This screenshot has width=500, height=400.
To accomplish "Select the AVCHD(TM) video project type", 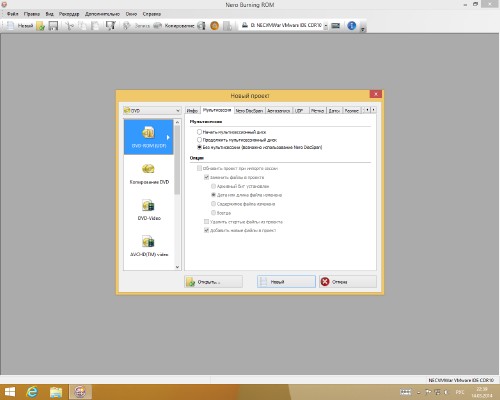I will click(149, 246).
